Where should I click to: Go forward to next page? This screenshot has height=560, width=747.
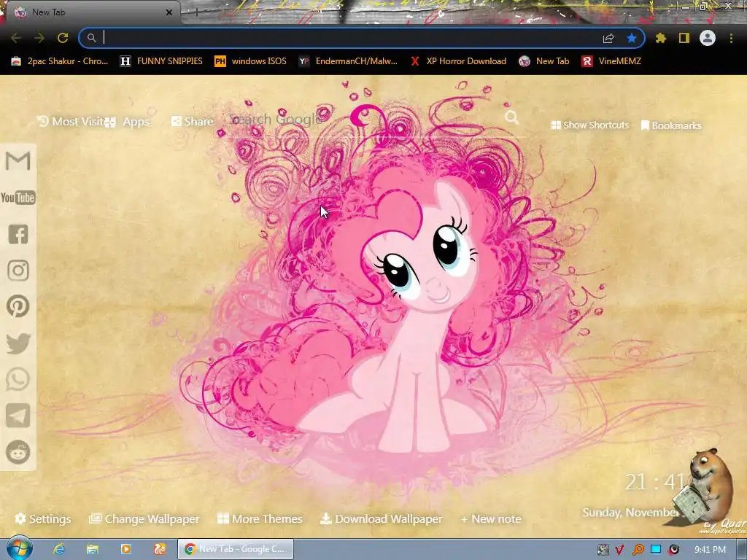[x=39, y=38]
